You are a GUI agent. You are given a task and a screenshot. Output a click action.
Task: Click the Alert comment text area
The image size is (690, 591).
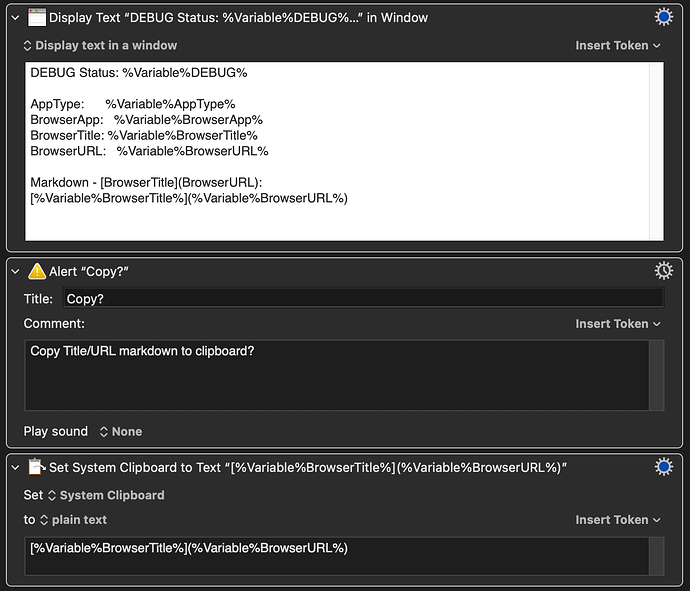(x=337, y=375)
